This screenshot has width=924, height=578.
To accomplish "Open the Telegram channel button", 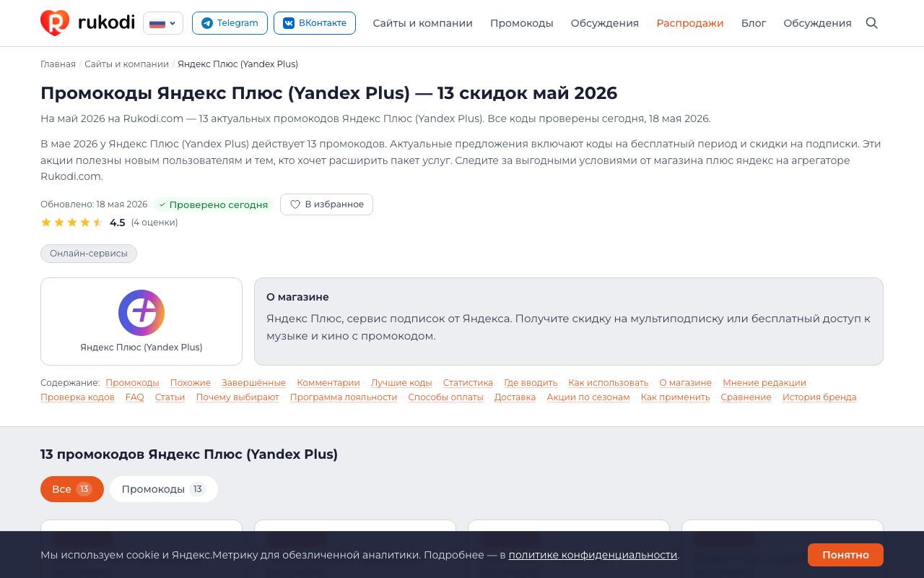I will (x=230, y=23).
